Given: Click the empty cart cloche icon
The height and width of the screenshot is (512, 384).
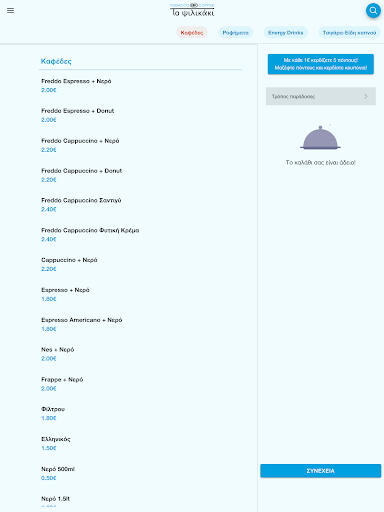Looking at the screenshot, I should (320, 137).
